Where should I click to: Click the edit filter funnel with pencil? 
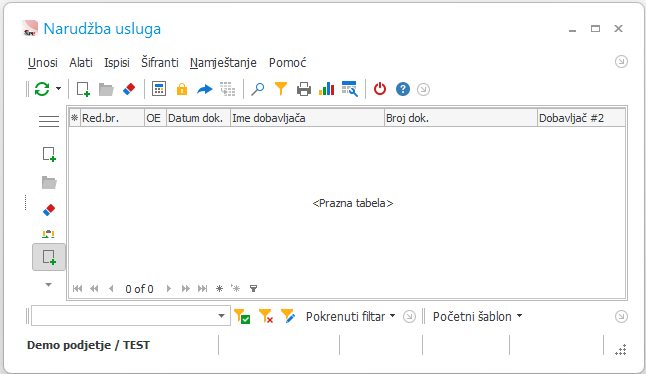[288, 316]
